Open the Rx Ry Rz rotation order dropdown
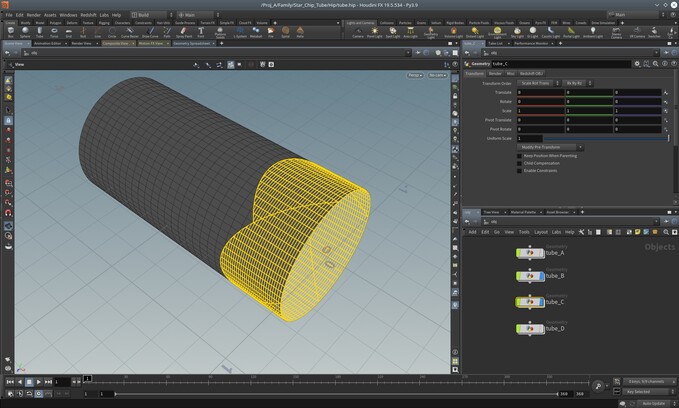Viewport: 679px width, 408px height. (x=577, y=83)
